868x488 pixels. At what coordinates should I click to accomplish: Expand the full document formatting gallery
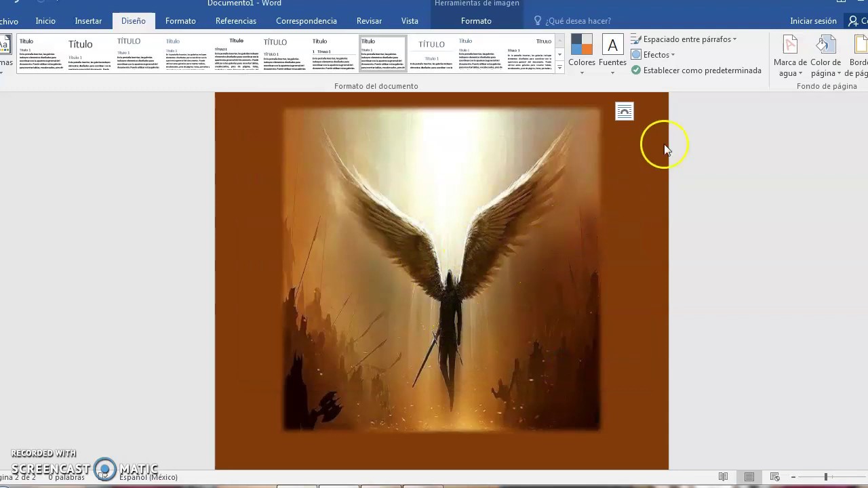559,68
